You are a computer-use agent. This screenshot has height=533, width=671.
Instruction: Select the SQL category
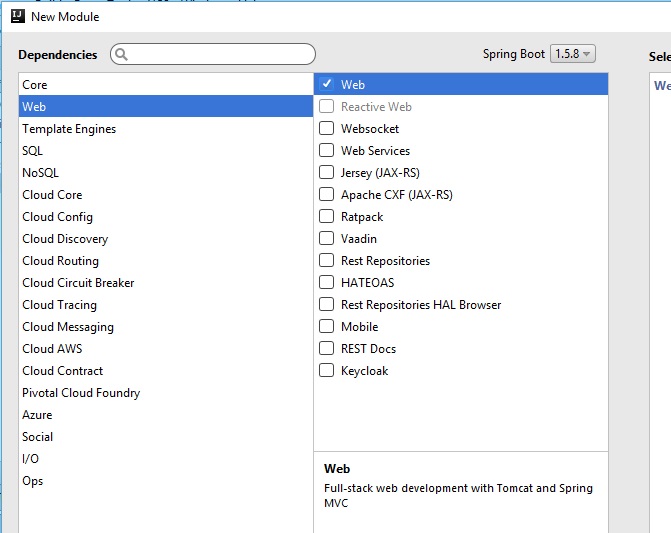point(166,150)
